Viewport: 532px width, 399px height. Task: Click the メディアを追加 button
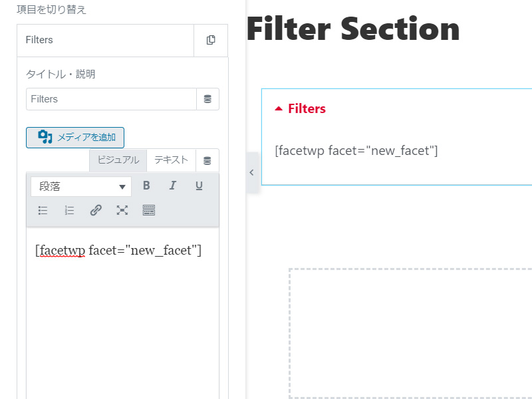coord(75,138)
